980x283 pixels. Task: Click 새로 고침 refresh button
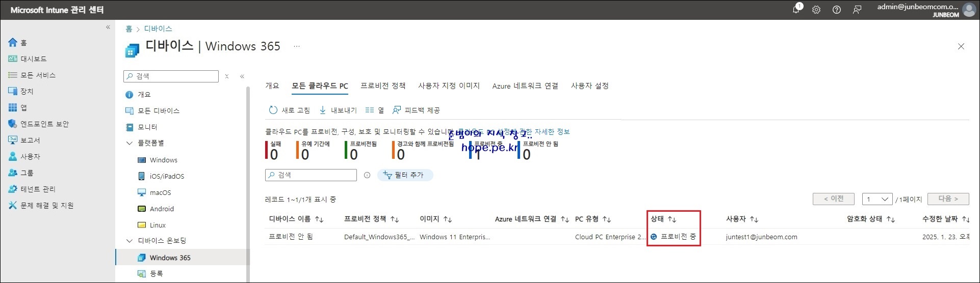(289, 110)
